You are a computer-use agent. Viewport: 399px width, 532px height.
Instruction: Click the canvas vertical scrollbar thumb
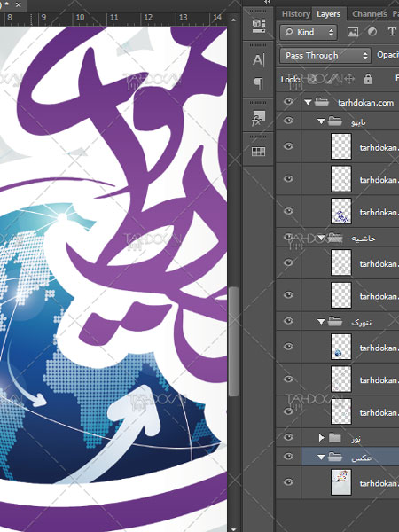233,341
